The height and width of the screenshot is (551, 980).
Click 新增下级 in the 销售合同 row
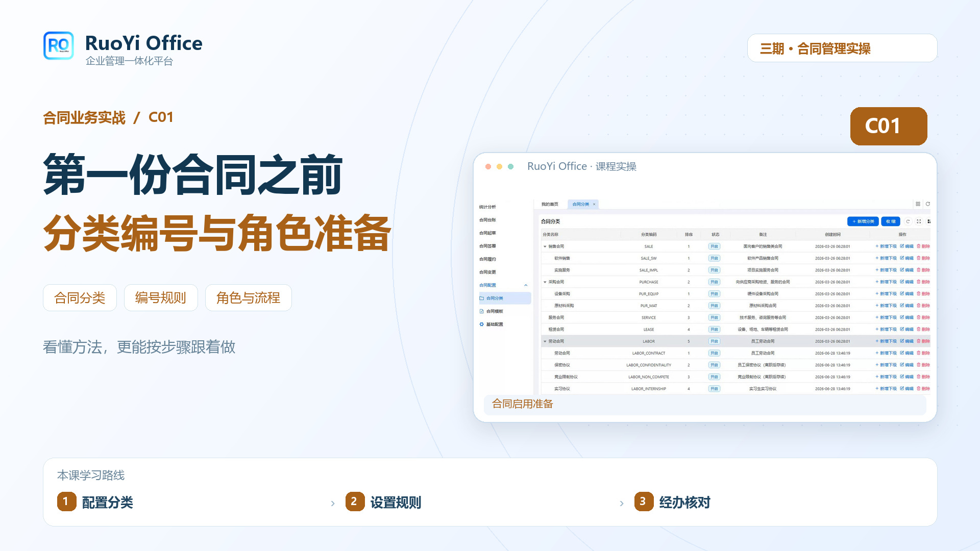coord(886,246)
